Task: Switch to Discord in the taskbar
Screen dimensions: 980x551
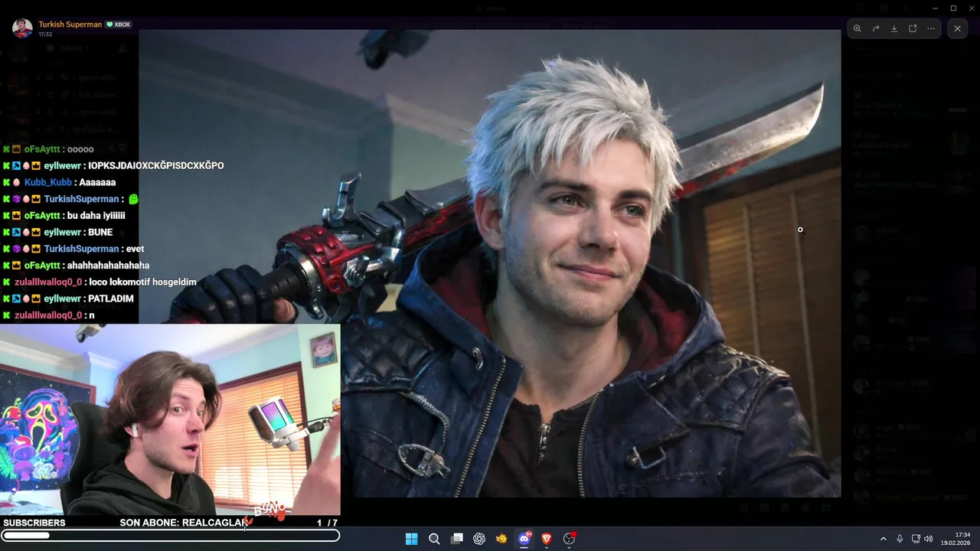Action: 524,539
